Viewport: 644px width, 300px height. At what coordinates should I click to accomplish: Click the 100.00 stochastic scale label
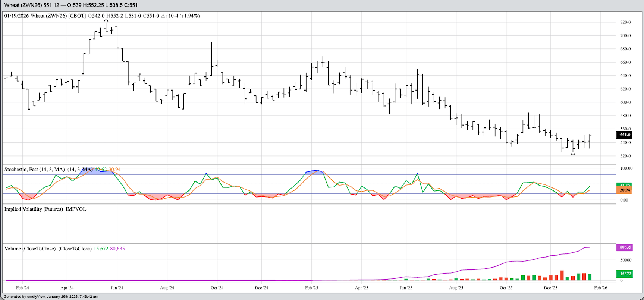click(626, 168)
